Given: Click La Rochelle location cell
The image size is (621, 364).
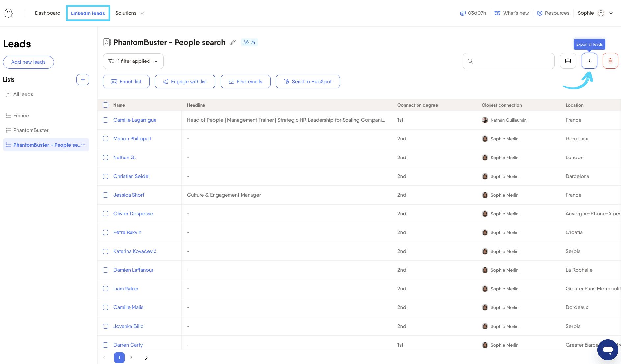Looking at the screenshot, I should pos(579,270).
